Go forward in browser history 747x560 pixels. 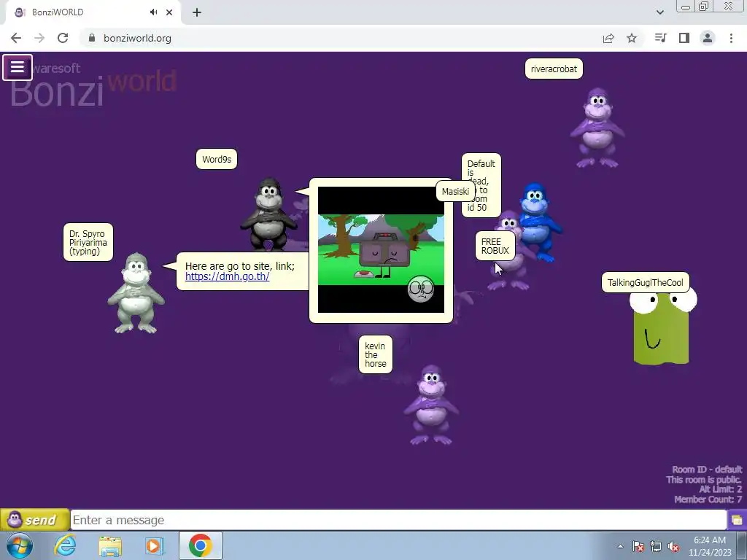click(x=39, y=38)
